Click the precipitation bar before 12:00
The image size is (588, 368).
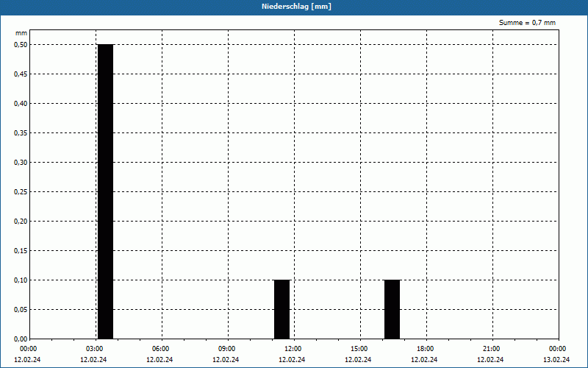[282, 309]
